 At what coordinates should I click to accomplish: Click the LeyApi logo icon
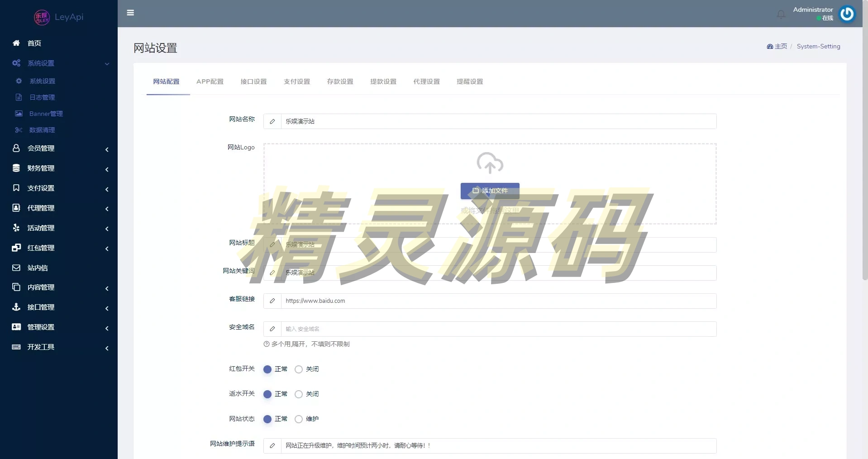[x=42, y=17]
